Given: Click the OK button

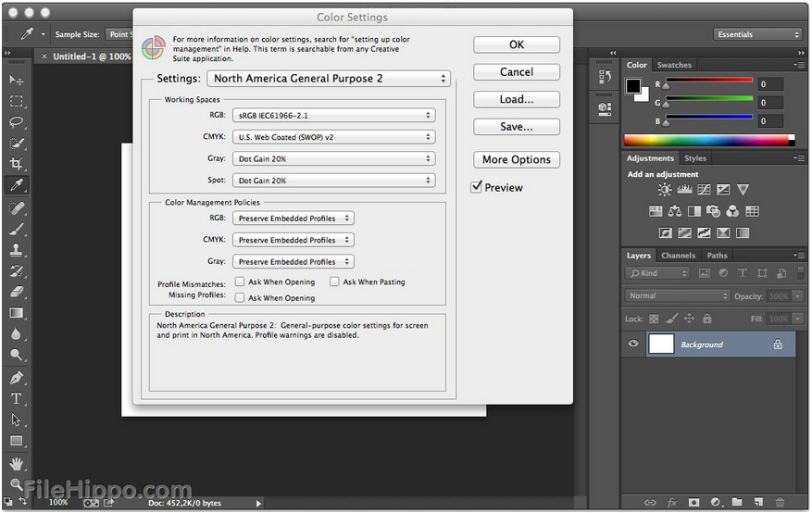Looking at the screenshot, I should [517, 44].
